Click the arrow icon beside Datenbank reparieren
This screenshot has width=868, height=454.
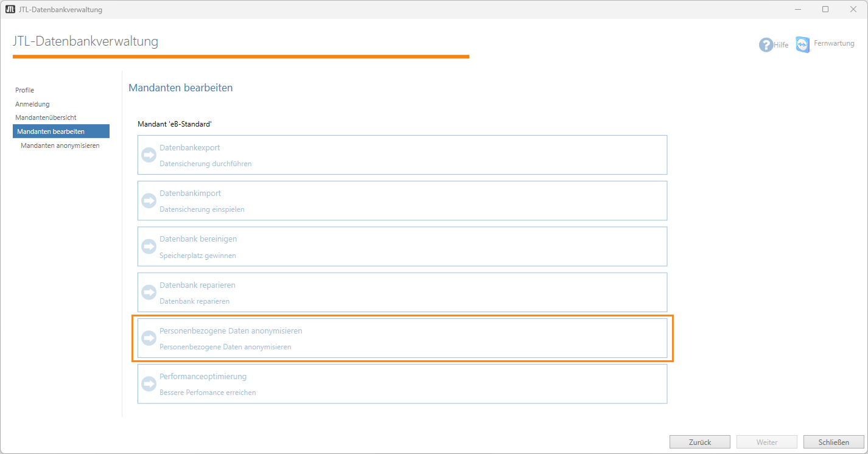[x=149, y=292]
